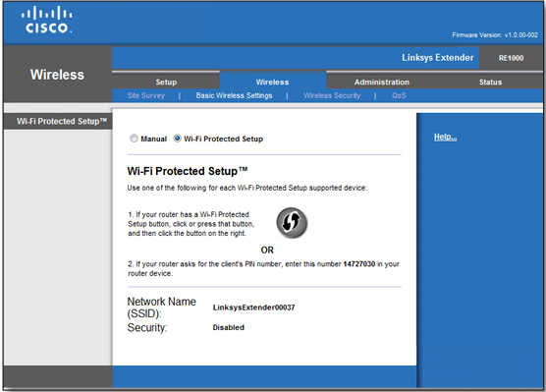Click the Security value Disabled
The width and height of the screenshot is (546, 392).
pos(229,327)
